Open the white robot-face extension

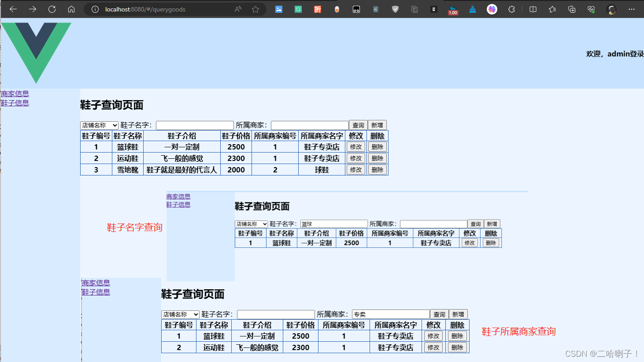pyautogui.click(x=356, y=9)
